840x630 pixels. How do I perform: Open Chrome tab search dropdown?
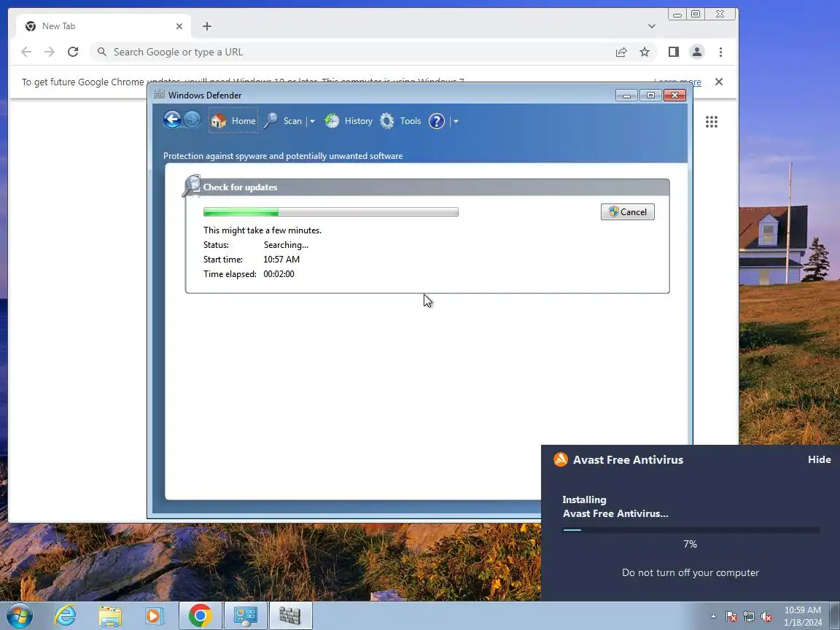coord(651,26)
